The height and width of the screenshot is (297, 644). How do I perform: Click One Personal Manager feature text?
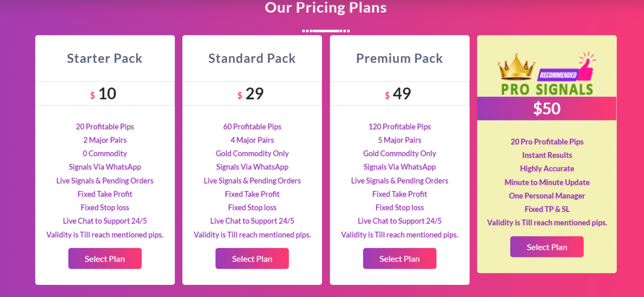click(x=547, y=196)
